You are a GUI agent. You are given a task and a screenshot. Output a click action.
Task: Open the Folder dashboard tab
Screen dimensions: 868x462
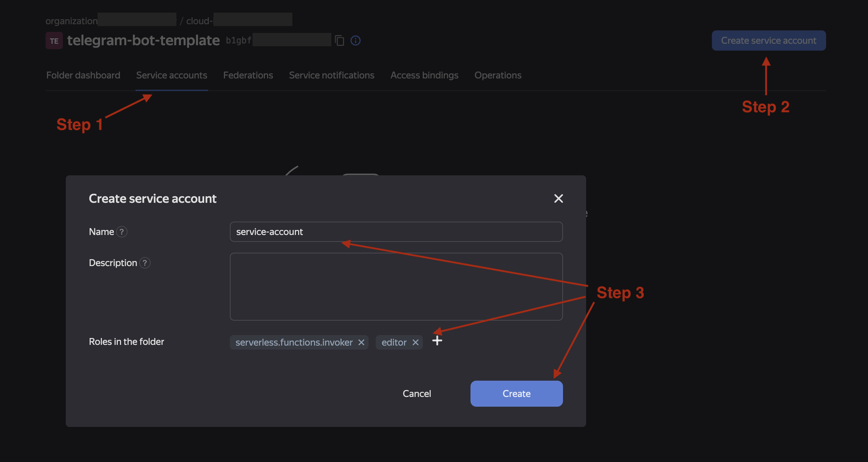[x=83, y=75]
